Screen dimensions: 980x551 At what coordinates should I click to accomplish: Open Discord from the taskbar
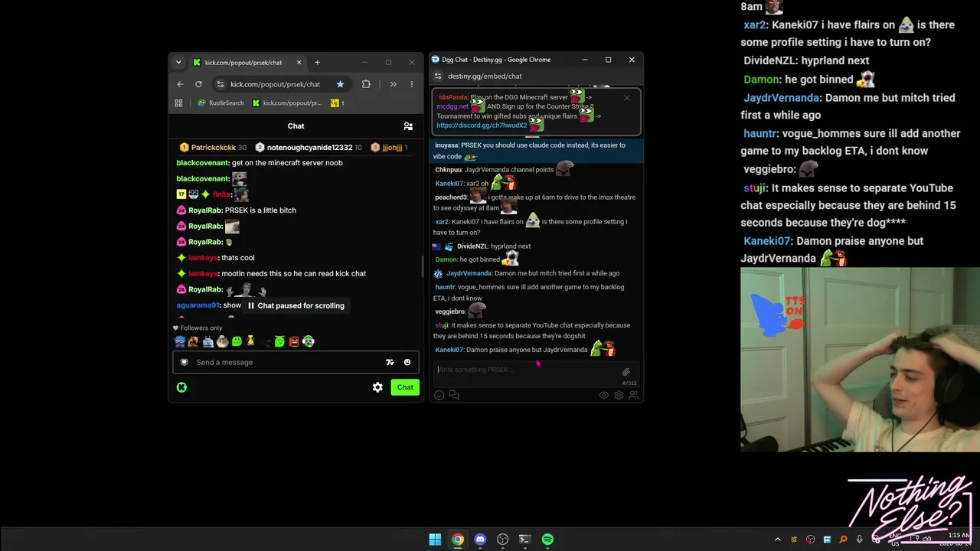[x=480, y=540]
